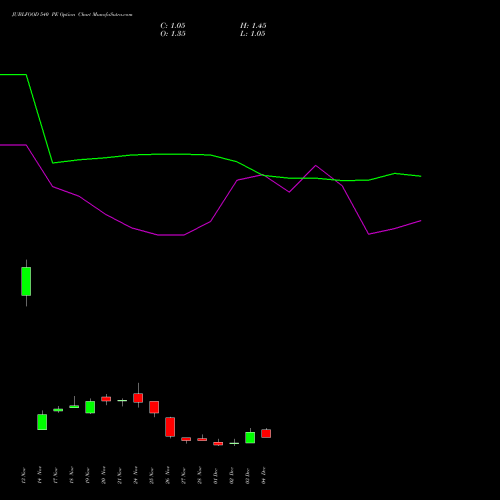Viewport: 500px width, 500px height.
Task: Select the green candle above 14 Nov
Action: tap(42, 422)
